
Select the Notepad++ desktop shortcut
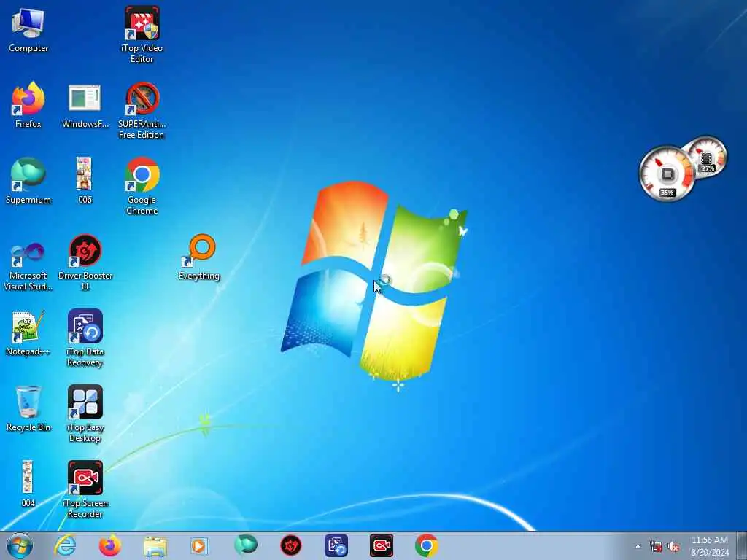[28, 332]
